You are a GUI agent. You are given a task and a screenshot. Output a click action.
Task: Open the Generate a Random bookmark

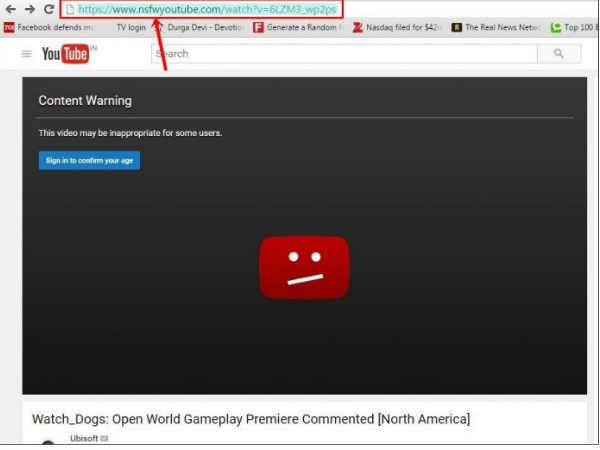pos(297,28)
